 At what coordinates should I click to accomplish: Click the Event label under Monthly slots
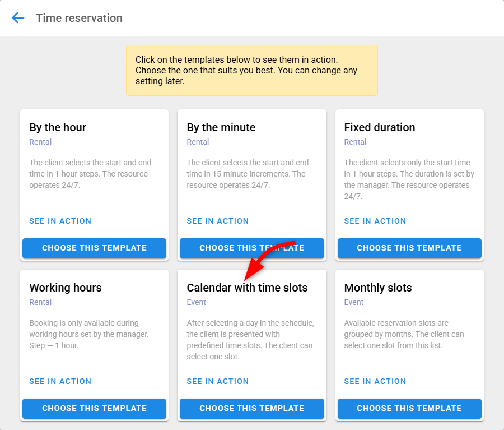pos(353,302)
